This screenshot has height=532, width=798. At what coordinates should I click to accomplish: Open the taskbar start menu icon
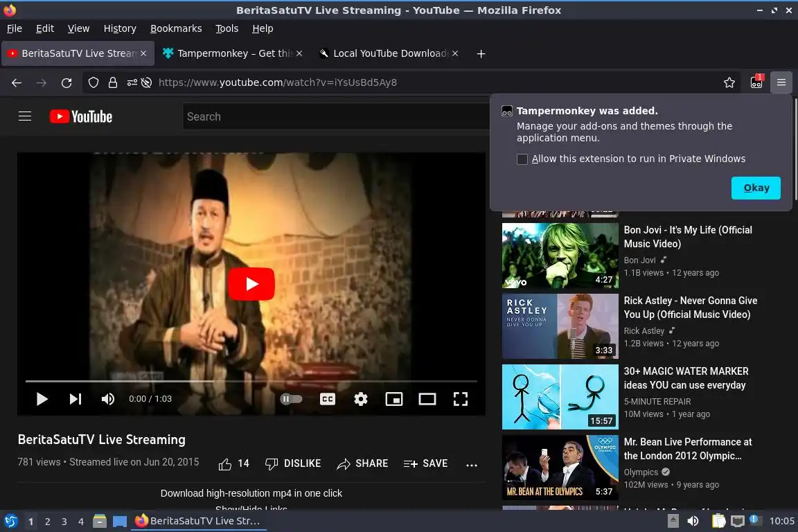coord(11,521)
